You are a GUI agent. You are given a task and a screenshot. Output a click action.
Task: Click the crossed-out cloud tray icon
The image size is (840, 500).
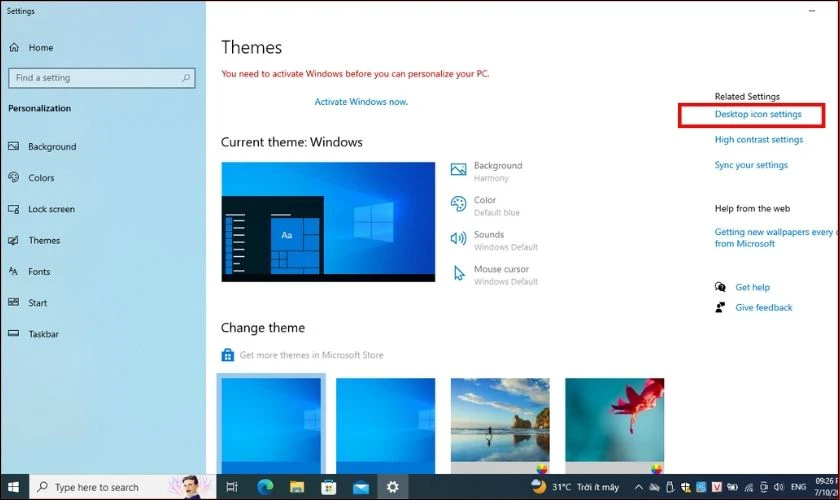tap(654, 487)
